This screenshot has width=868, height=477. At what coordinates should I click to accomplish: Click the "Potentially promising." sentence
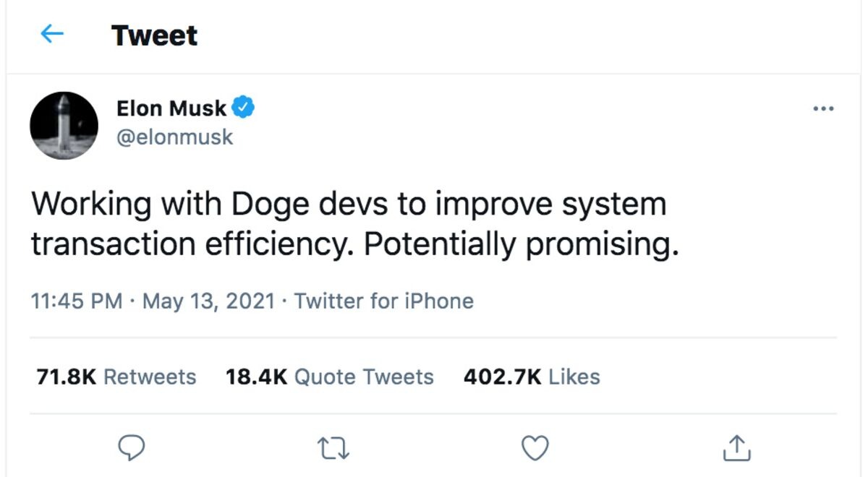click(521, 246)
